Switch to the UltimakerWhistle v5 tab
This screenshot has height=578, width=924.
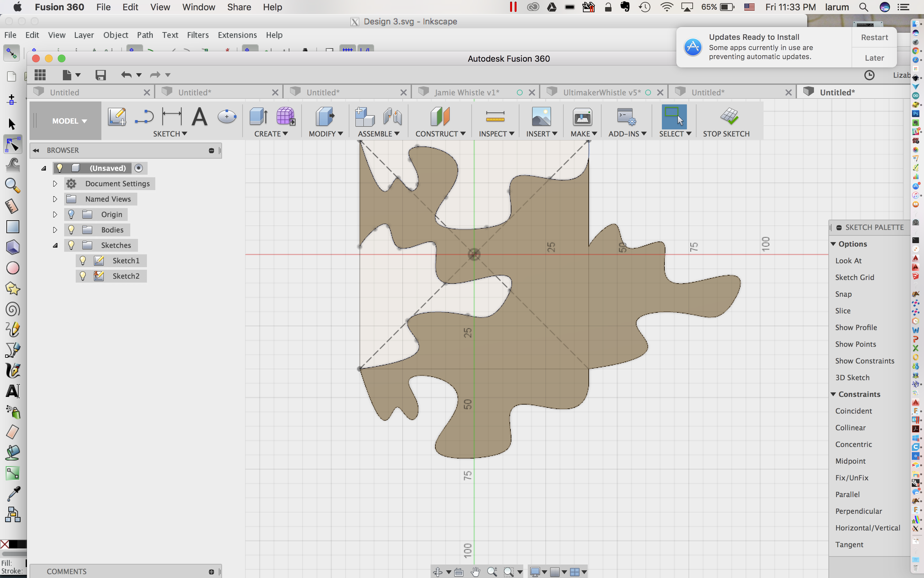(x=602, y=92)
